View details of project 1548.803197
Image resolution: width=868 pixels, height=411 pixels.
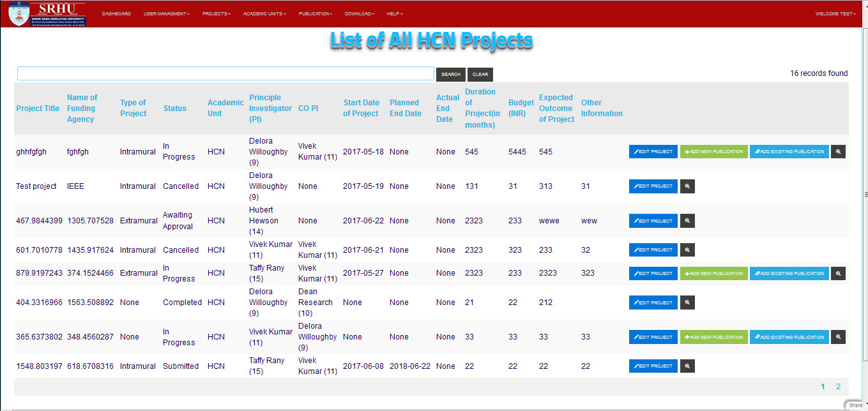687,366
